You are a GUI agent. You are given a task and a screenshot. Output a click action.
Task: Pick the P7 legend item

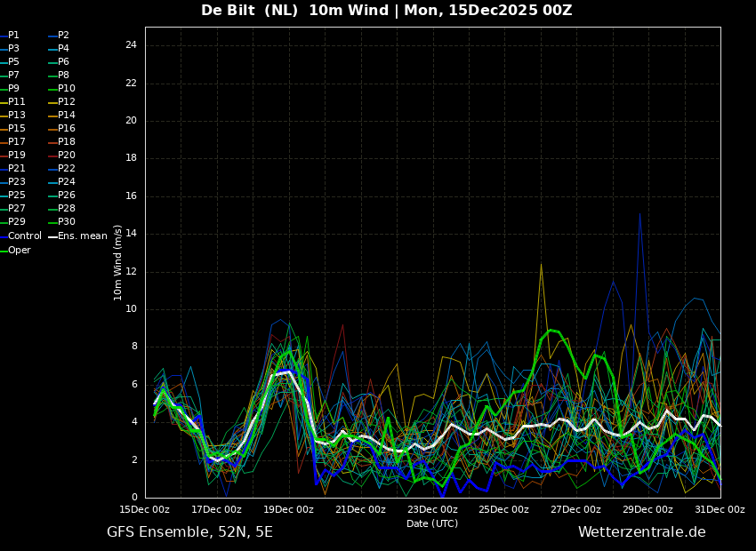(10, 76)
